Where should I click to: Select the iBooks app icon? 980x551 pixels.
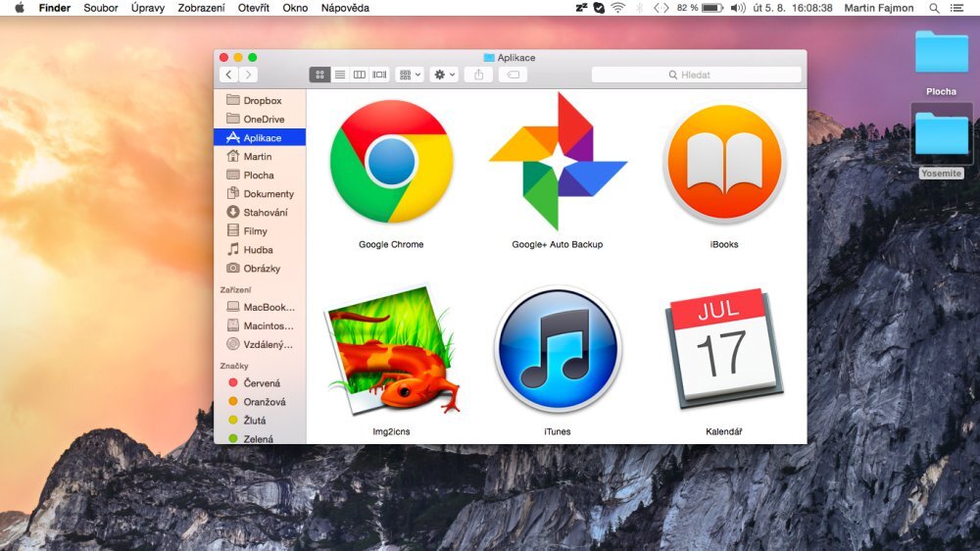723,162
